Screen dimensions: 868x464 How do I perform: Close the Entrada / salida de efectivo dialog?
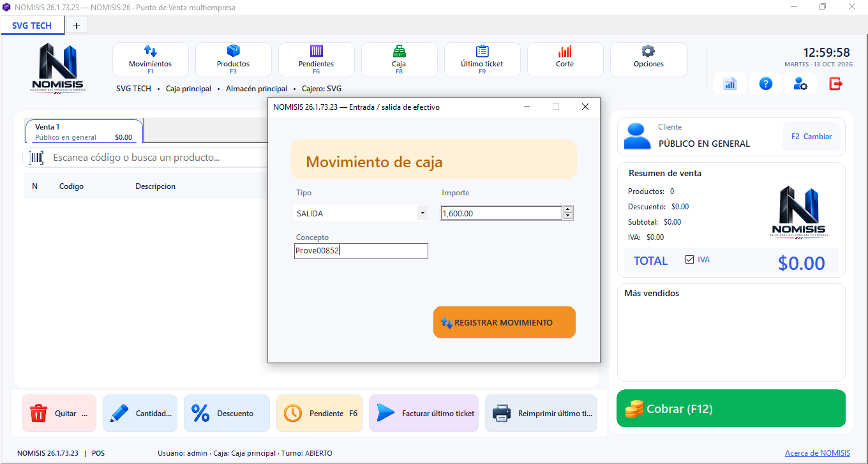[x=585, y=107]
